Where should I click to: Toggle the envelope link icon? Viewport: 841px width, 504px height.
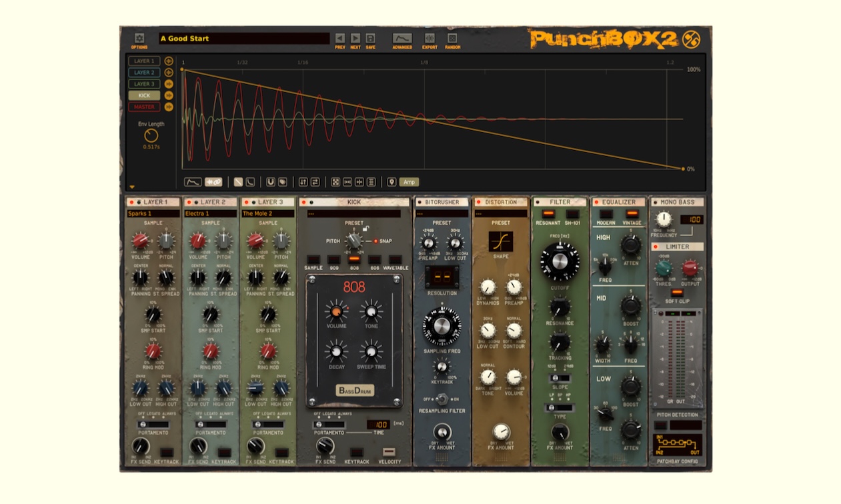tap(213, 181)
